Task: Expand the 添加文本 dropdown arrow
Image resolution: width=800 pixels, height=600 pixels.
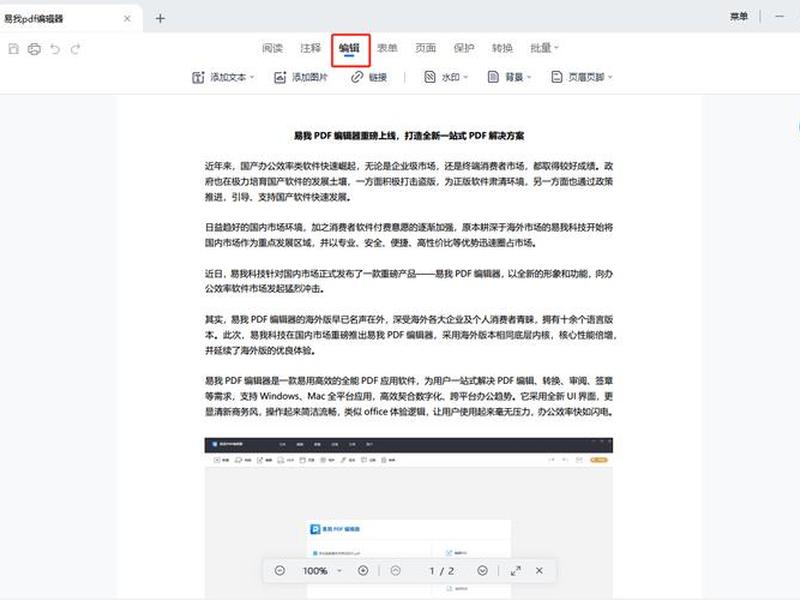Action: pyautogui.click(x=252, y=78)
